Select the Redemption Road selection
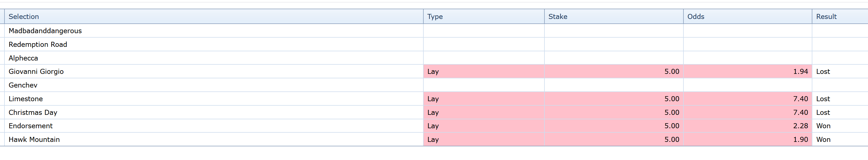The image size is (868, 160). click(x=38, y=44)
